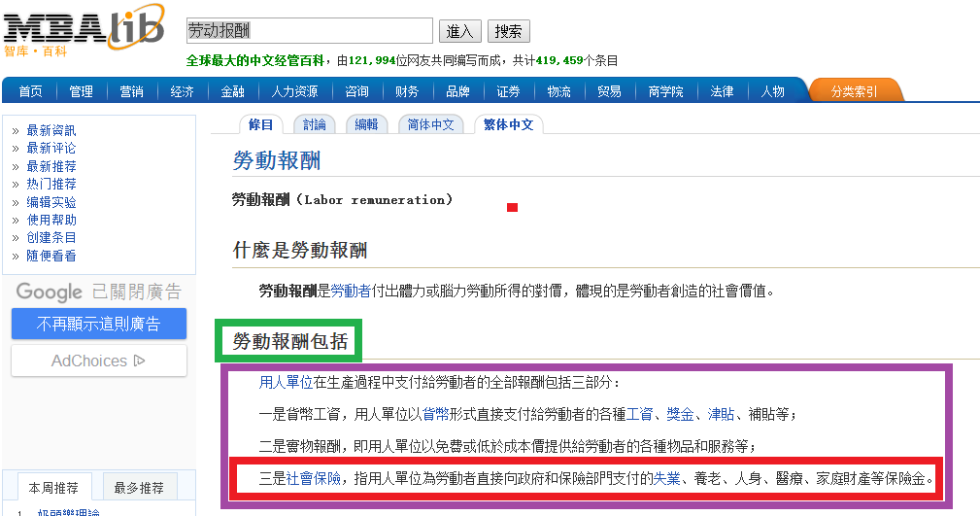980x516 pixels.
Task: Click the AdChoices icon button
Action: 98,361
